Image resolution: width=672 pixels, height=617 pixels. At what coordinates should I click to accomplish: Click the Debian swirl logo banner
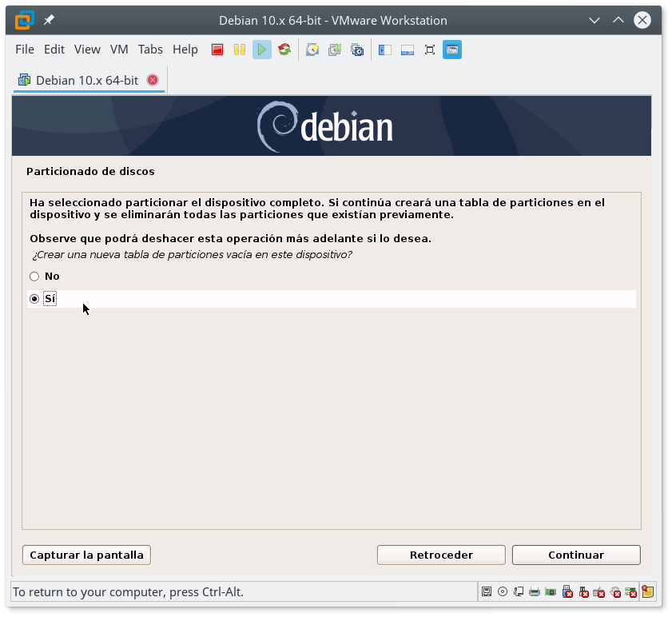(x=324, y=127)
